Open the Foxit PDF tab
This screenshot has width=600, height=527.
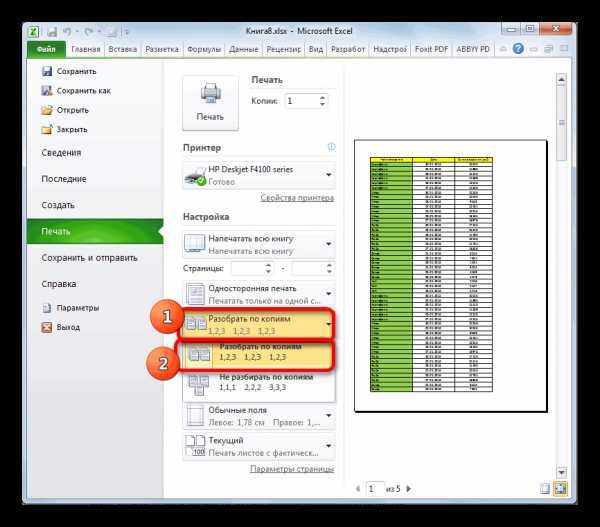pos(431,49)
